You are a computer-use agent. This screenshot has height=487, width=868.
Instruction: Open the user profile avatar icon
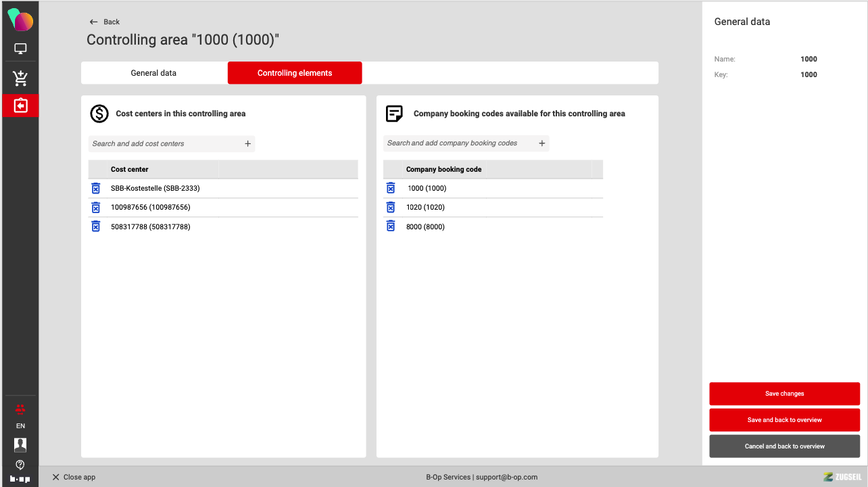[20, 444]
